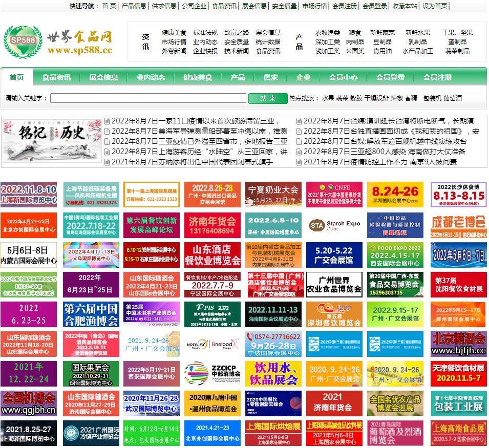Click the 包装工业展 青岛 banner
Image resolution: width=489 pixels, height=448 pixels.
(x=458, y=403)
